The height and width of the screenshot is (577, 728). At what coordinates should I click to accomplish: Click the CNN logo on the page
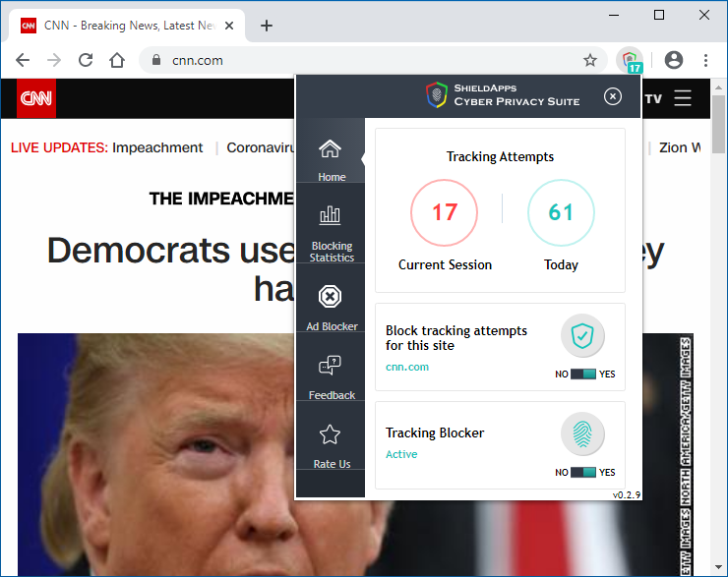click(x=36, y=98)
